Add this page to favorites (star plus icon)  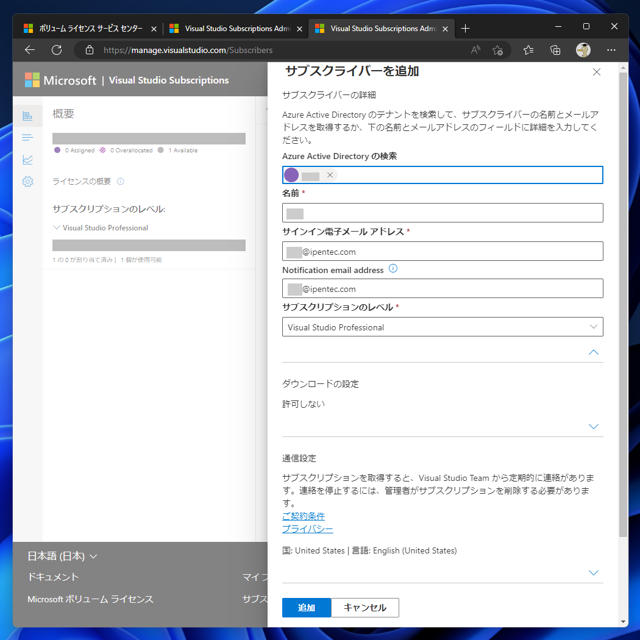click(x=497, y=50)
